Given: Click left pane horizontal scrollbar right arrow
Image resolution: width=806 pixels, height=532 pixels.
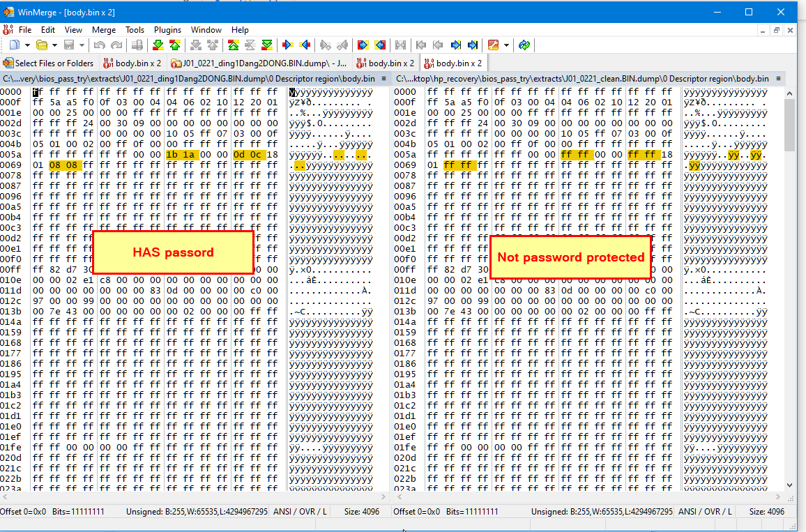Looking at the screenshot, I should click(x=383, y=497).
